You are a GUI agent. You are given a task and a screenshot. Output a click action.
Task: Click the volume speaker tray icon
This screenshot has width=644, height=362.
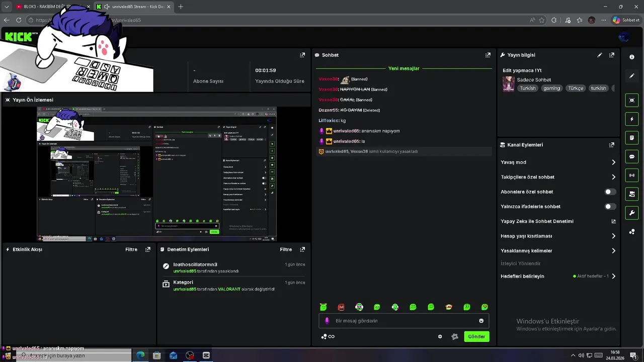pos(581,355)
